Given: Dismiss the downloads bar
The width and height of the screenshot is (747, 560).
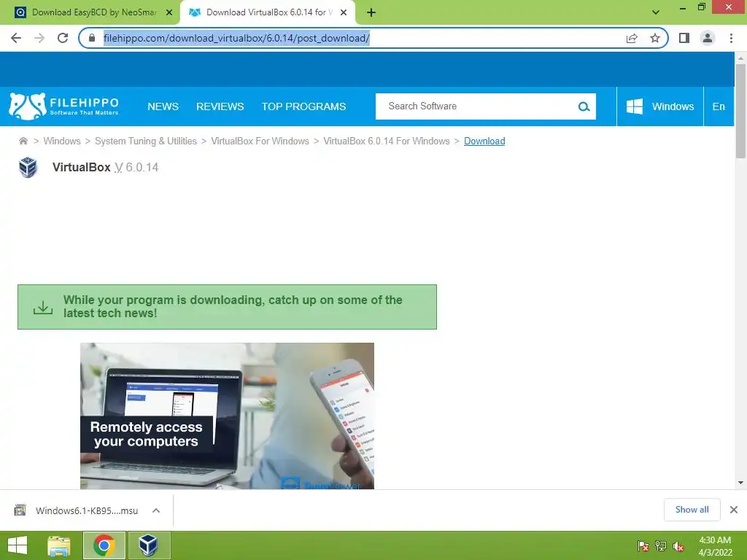Looking at the screenshot, I should 734,510.
